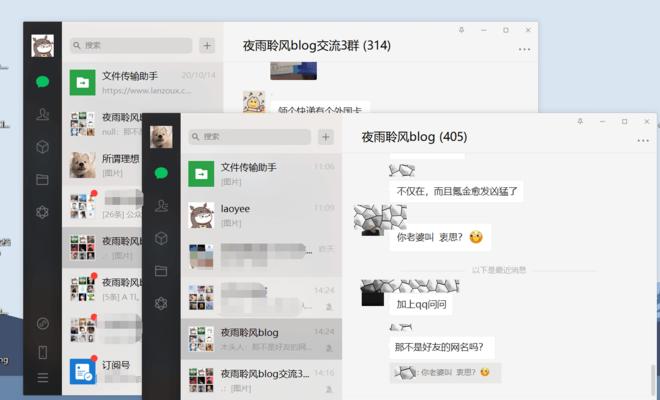Open Moments icon in back window sidebar
Viewport: 660px width, 400px height.
43,212
